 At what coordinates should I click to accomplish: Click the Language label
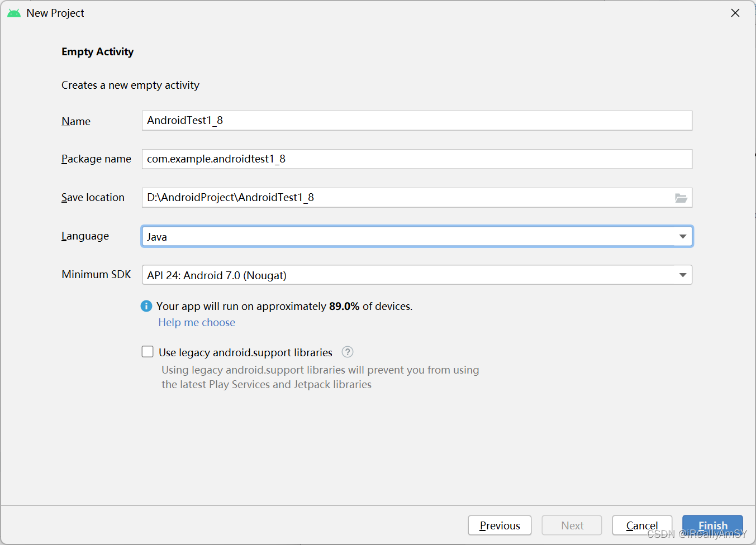(85, 236)
